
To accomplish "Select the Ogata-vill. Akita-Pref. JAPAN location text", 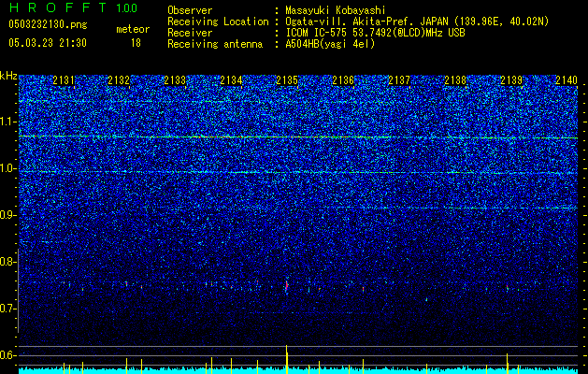I will [417, 22].
